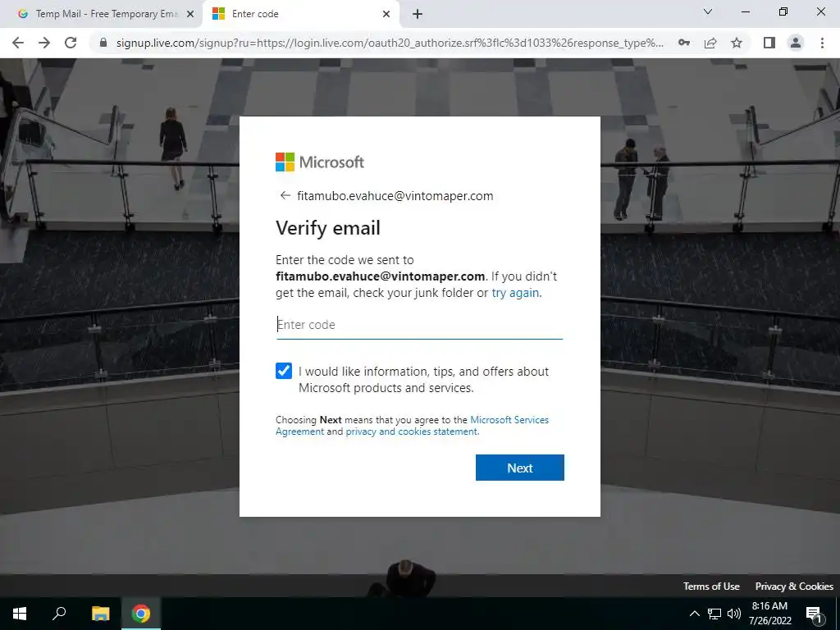Open Microsoft Services Agreement link
This screenshot has height=630, width=840.
click(x=412, y=426)
